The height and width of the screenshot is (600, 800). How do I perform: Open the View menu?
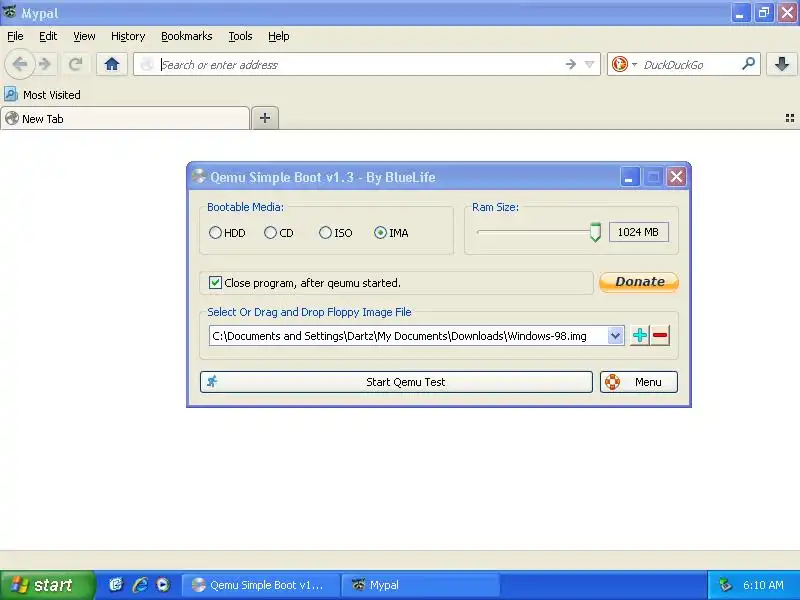pyautogui.click(x=84, y=36)
